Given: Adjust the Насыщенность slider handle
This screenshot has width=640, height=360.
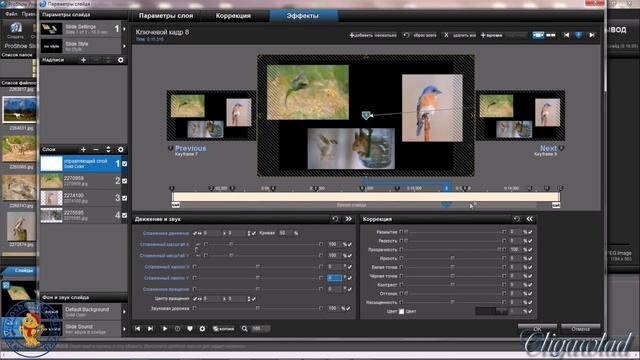Looking at the screenshot, I should 452,302.
